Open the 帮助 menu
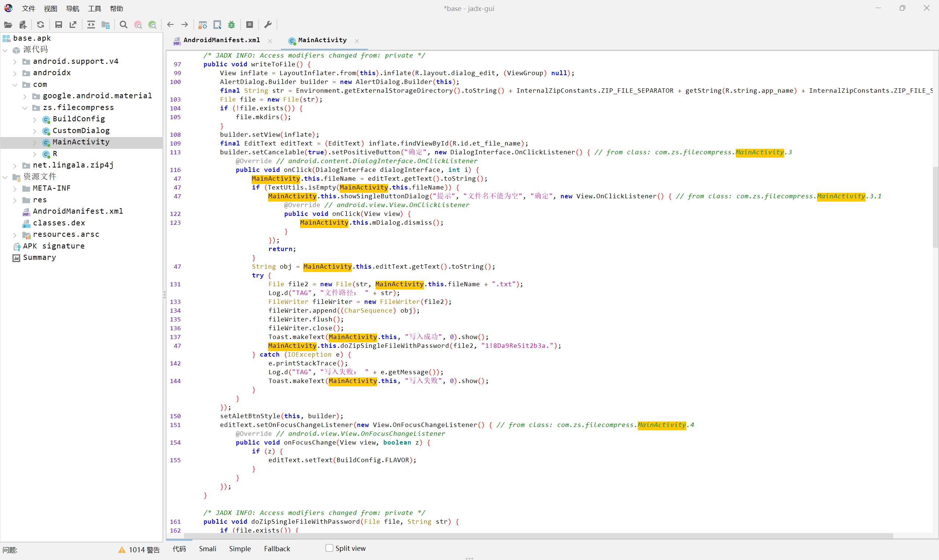 click(117, 9)
